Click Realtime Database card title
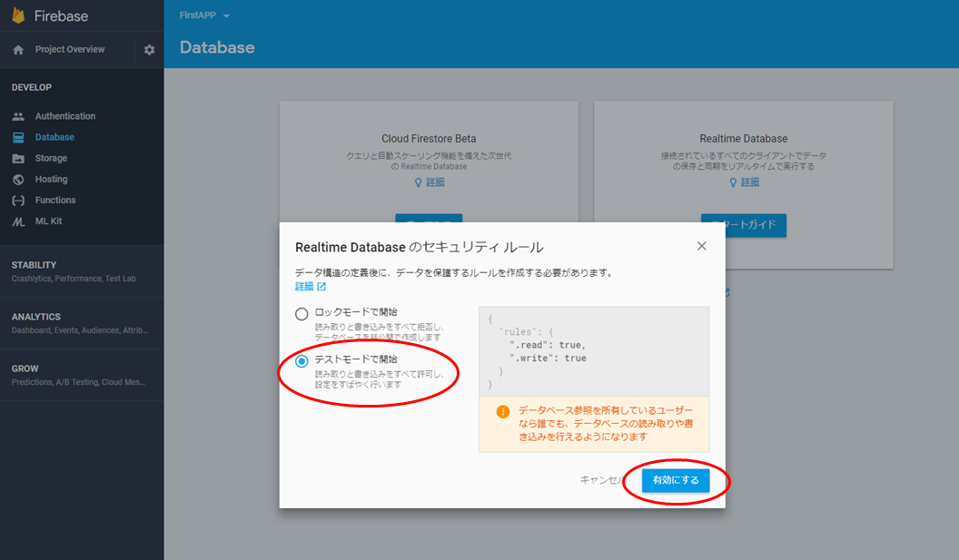Image resolution: width=959 pixels, height=560 pixels. pos(744,139)
